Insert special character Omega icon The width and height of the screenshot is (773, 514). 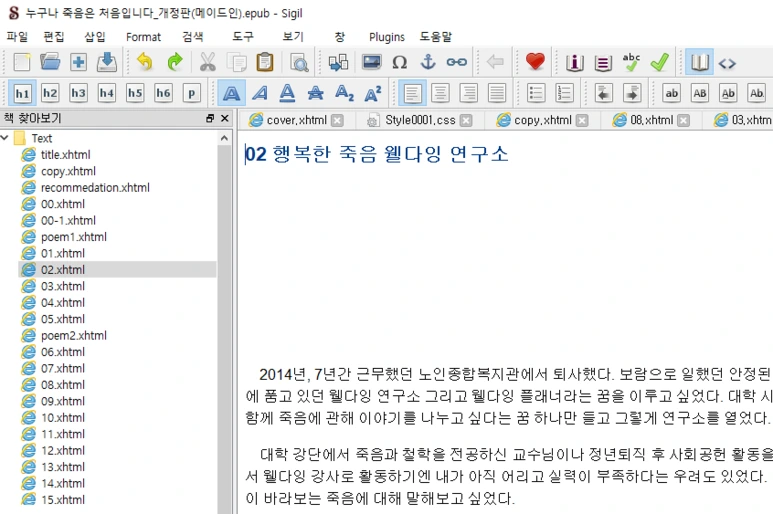click(x=399, y=62)
